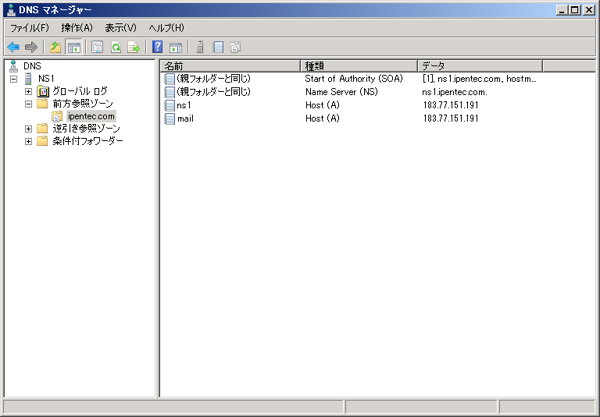Click ns1.ipentec.com. data value

[455, 92]
